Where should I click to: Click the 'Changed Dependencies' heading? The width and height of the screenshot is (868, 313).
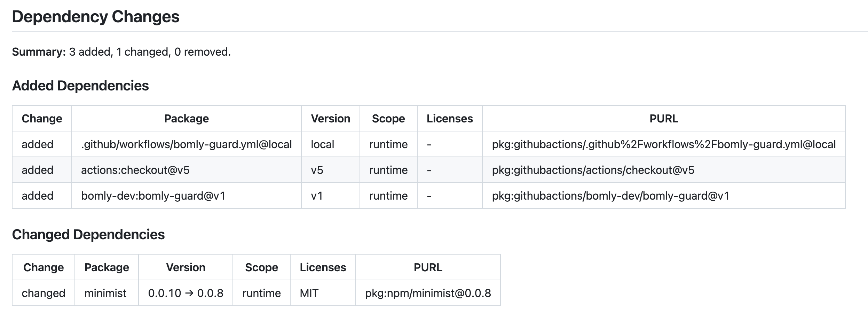pyautogui.click(x=88, y=234)
